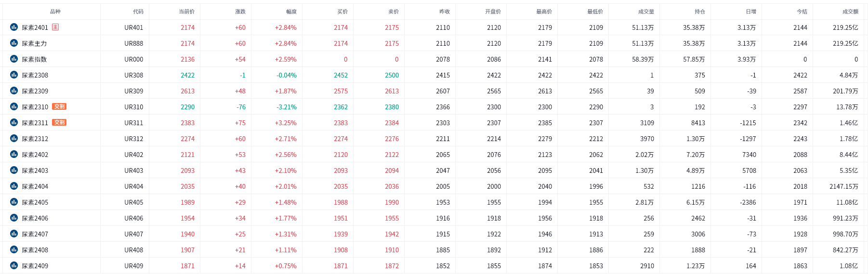Click 持仓 column header

[x=700, y=12]
